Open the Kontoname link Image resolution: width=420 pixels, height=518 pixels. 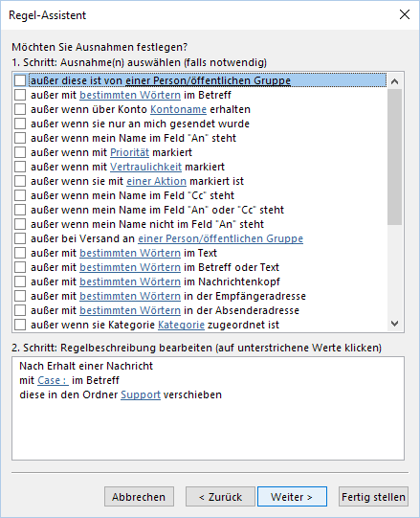[178, 109]
